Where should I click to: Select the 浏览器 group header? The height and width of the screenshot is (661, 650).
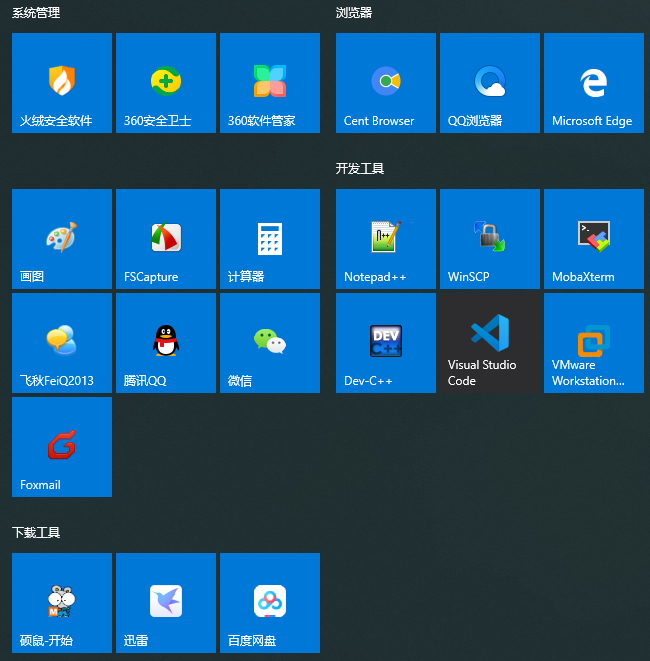[354, 13]
